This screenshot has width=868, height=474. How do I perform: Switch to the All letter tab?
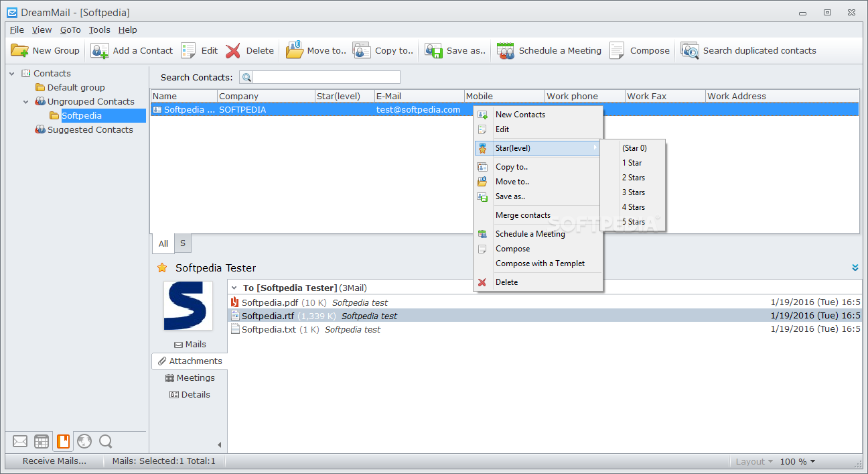(x=163, y=244)
